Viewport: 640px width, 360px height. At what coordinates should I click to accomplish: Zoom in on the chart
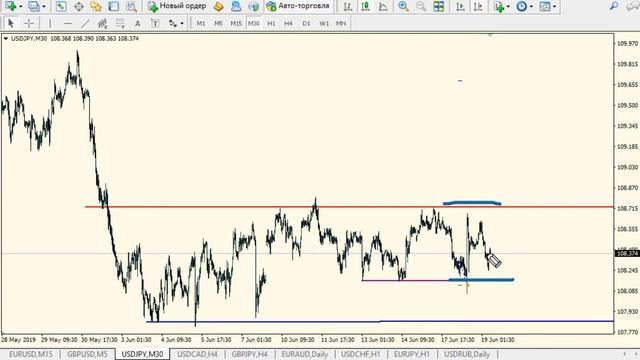pyautogui.click(x=403, y=6)
